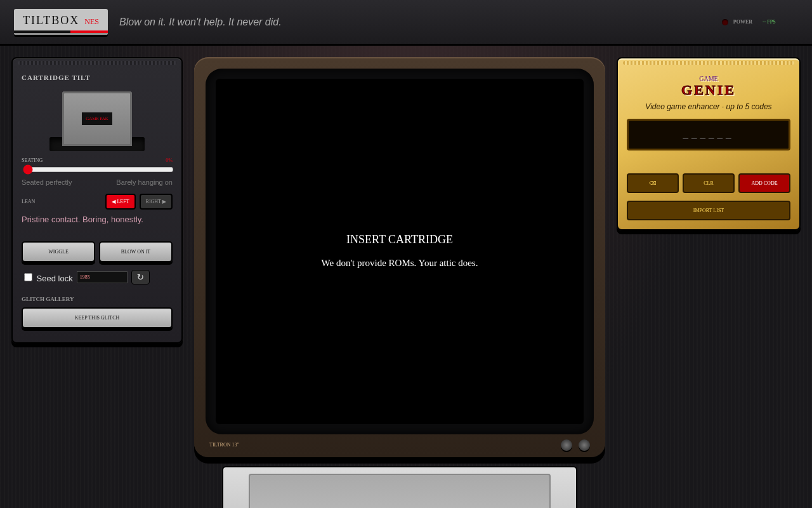This screenshot has height=508, width=812.
Task: Click the seed refresh arrow icon
Action: click(140, 277)
